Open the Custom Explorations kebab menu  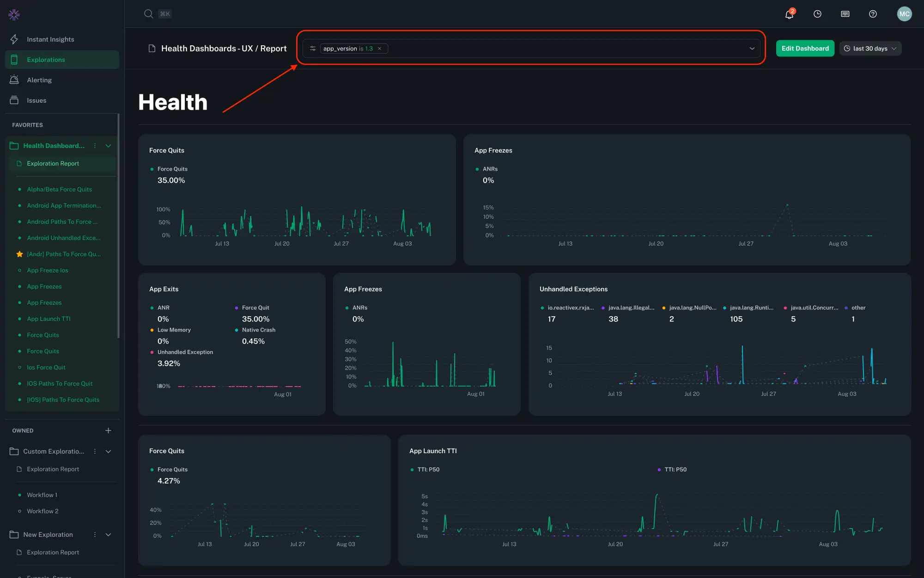(95, 451)
